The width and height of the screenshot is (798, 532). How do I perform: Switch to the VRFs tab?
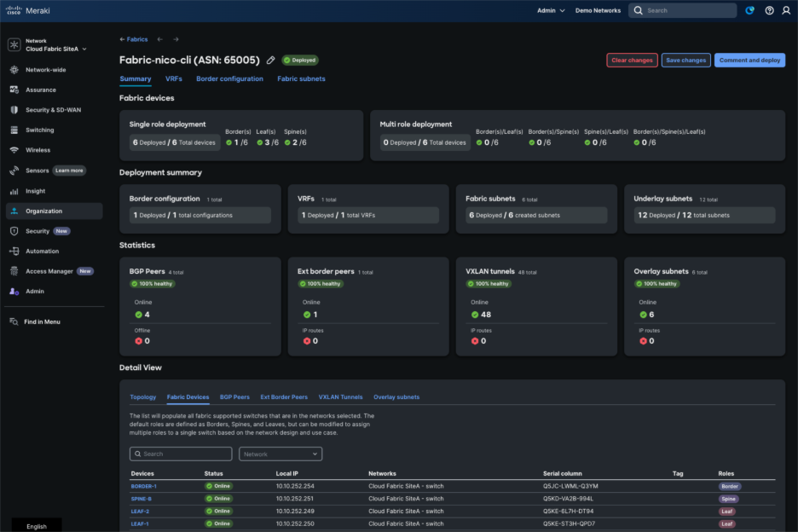pyautogui.click(x=174, y=78)
